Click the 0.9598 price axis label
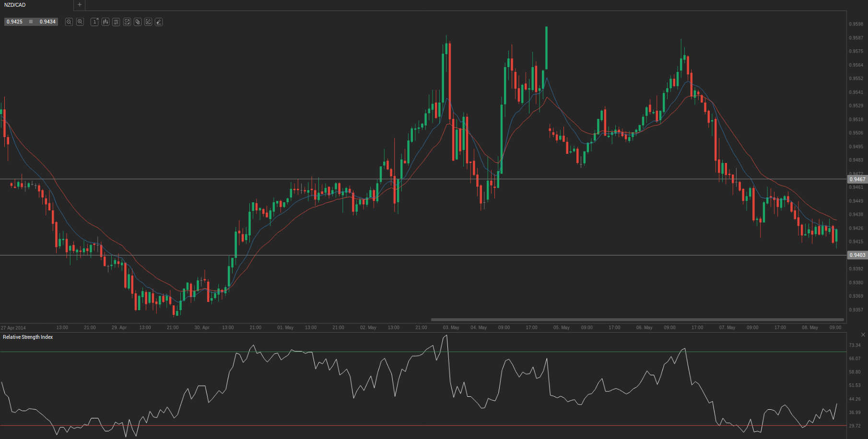Screen dimensions: 868x439 pos(856,24)
